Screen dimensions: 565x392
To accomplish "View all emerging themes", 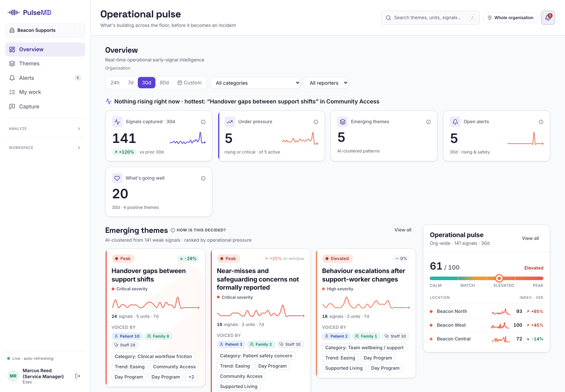I will tap(403, 230).
